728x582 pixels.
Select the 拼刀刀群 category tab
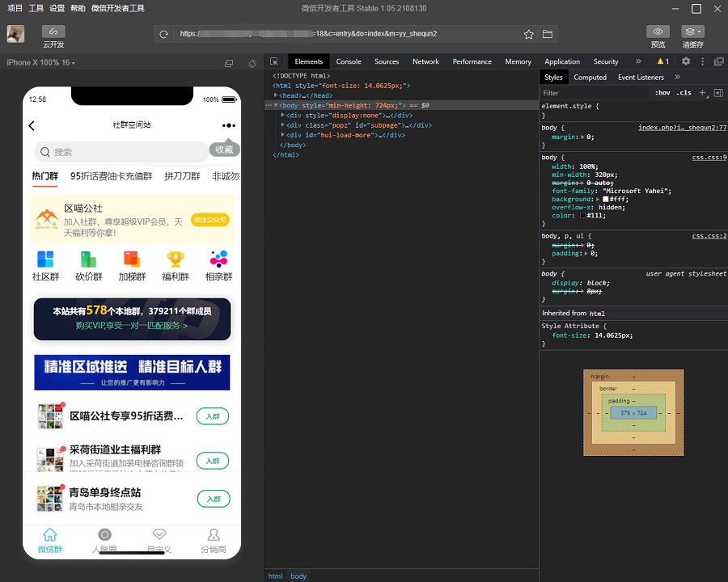(182, 176)
